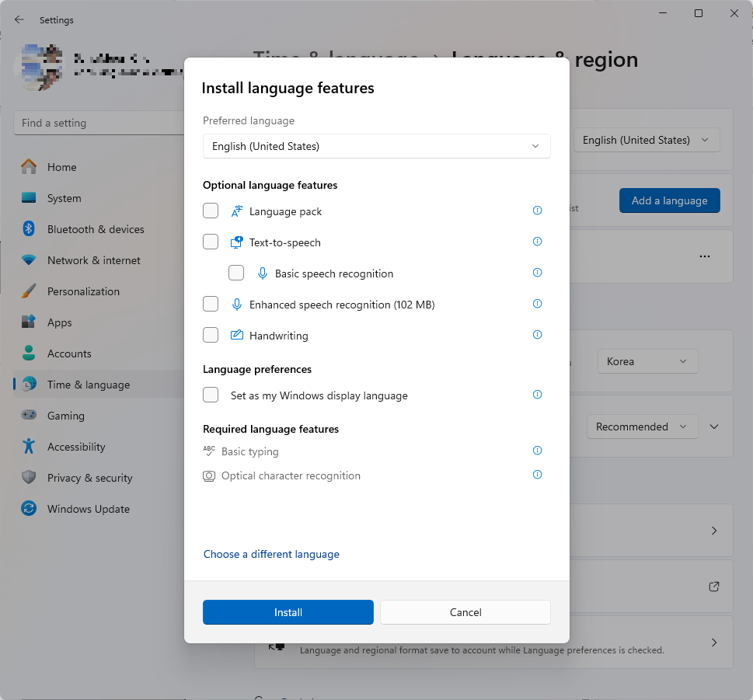753x700 pixels.
Task: Enable Enhanced speech recognition (102 MB) checkbox
Action: (x=211, y=304)
